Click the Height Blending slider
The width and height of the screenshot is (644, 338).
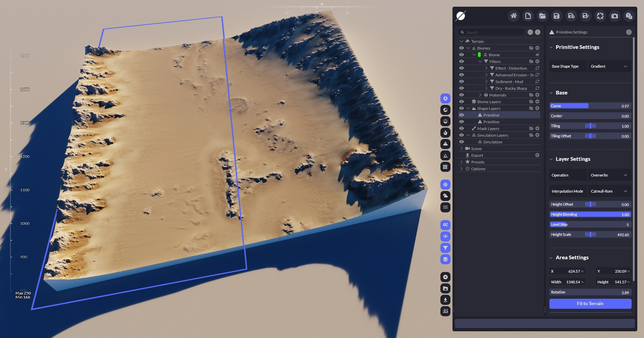pos(590,214)
